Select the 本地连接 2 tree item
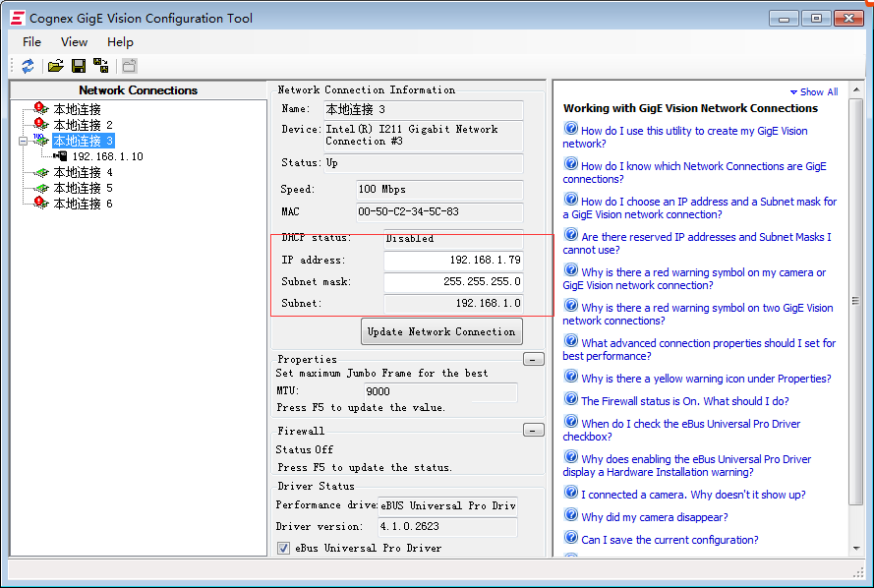 [x=83, y=124]
